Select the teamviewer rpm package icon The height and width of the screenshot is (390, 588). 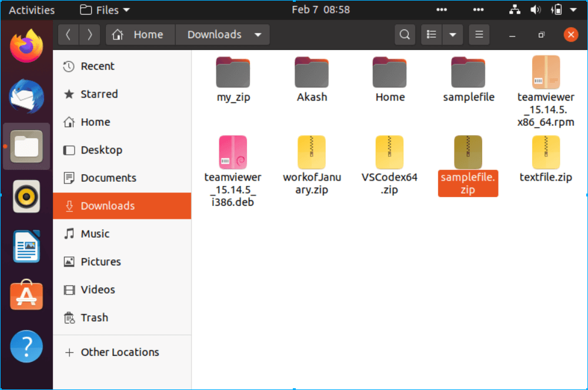point(546,73)
